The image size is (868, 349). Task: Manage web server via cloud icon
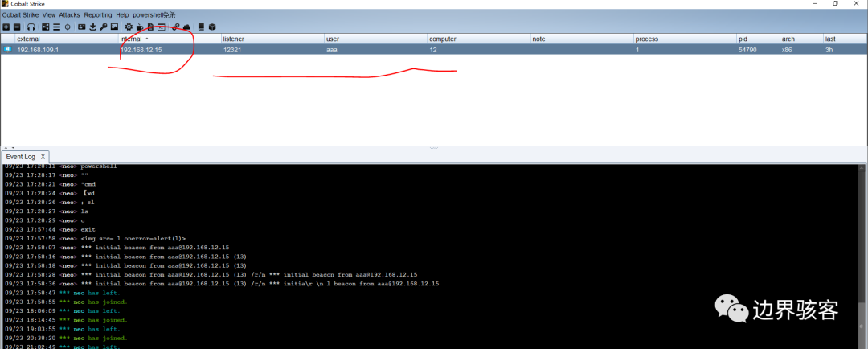pos(186,27)
